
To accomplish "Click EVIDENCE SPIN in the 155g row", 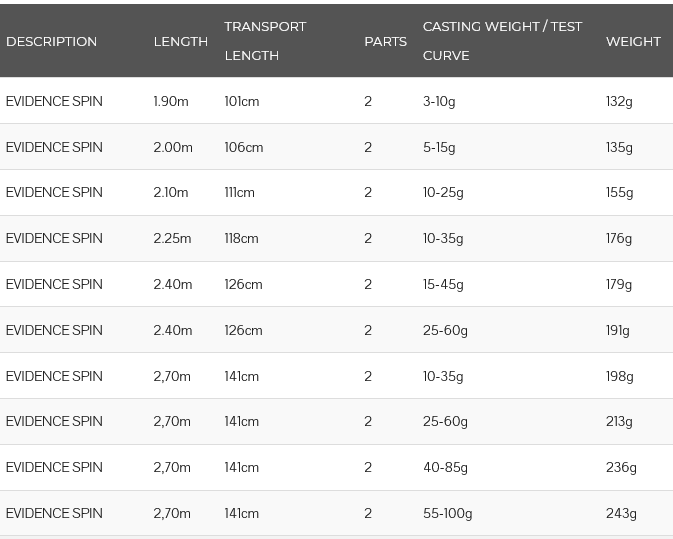I will pos(54,192).
